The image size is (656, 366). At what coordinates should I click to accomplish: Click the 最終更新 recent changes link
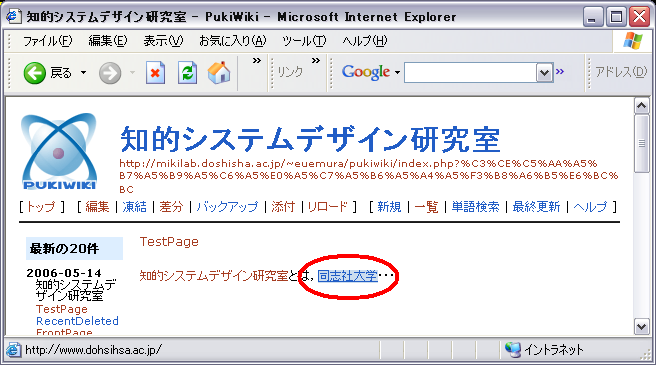point(536,207)
